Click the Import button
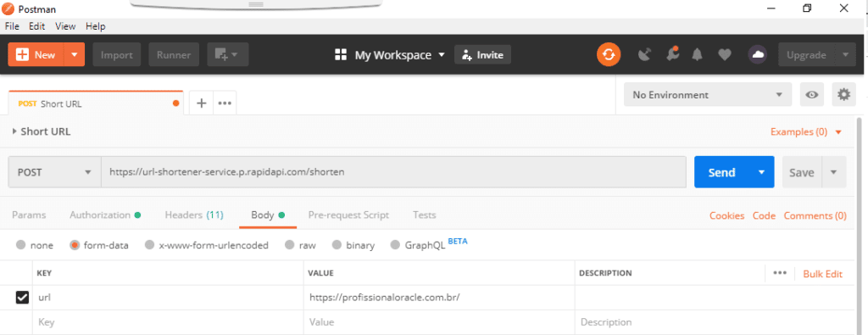 [117, 55]
